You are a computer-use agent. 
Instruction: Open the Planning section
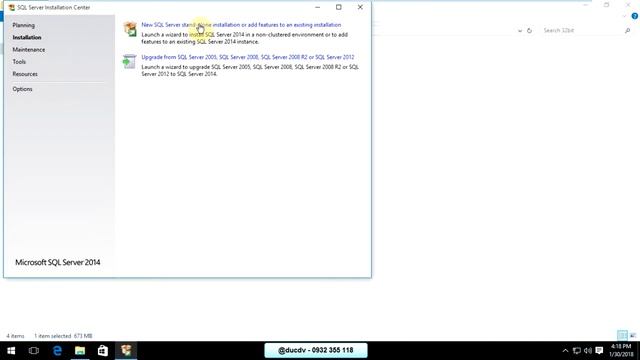[x=24, y=25]
